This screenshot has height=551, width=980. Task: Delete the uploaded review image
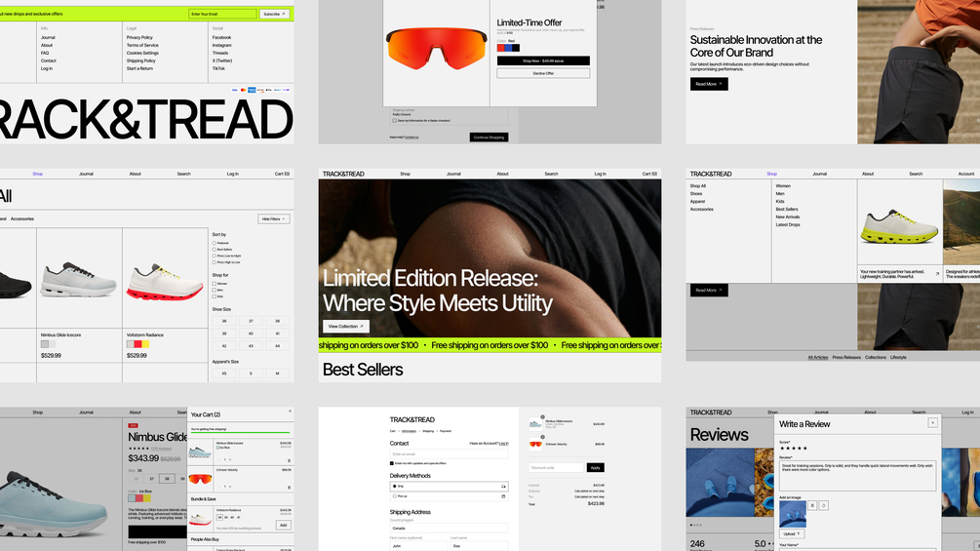[812, 505]
